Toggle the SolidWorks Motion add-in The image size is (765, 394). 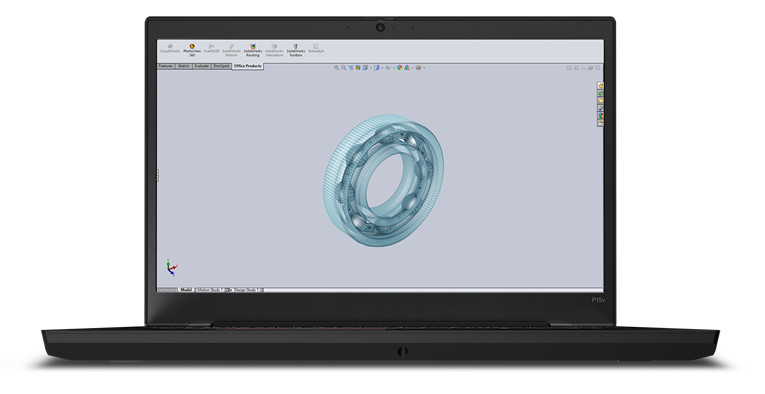[231, 49]
